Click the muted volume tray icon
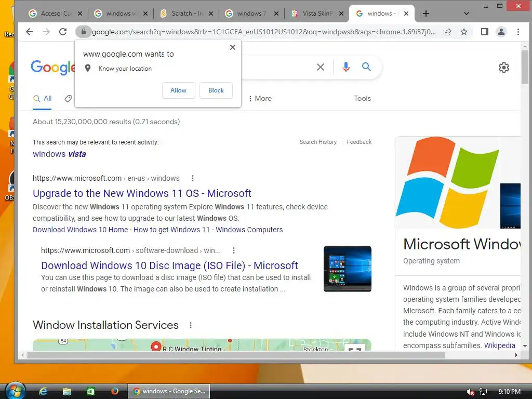Viewport: 532px width, 399px height. coord(470,392)
